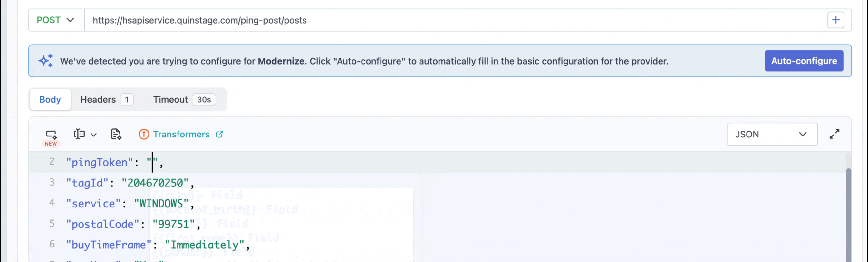Click the Transformers external link icon
The image size is (868, 262).
(219, 134)
